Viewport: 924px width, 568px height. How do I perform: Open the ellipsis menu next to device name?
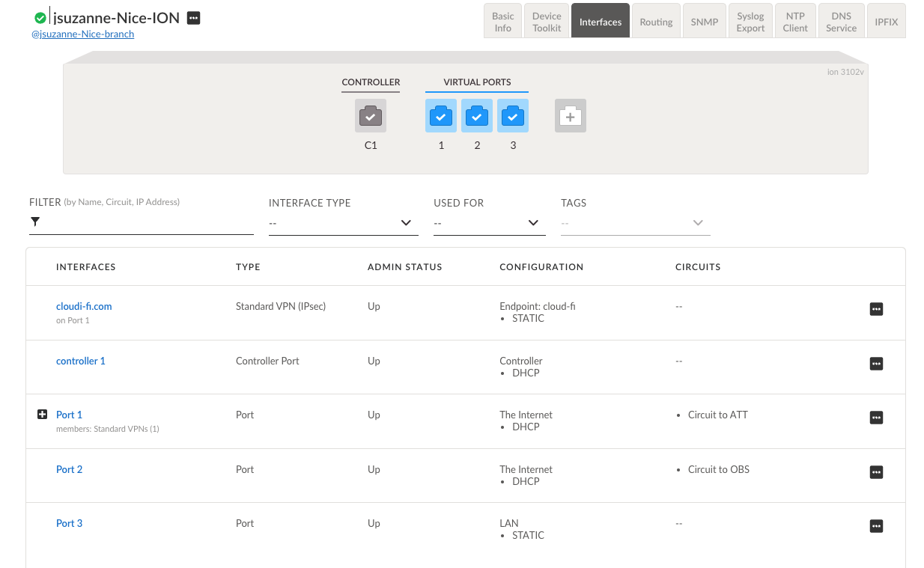193,17
